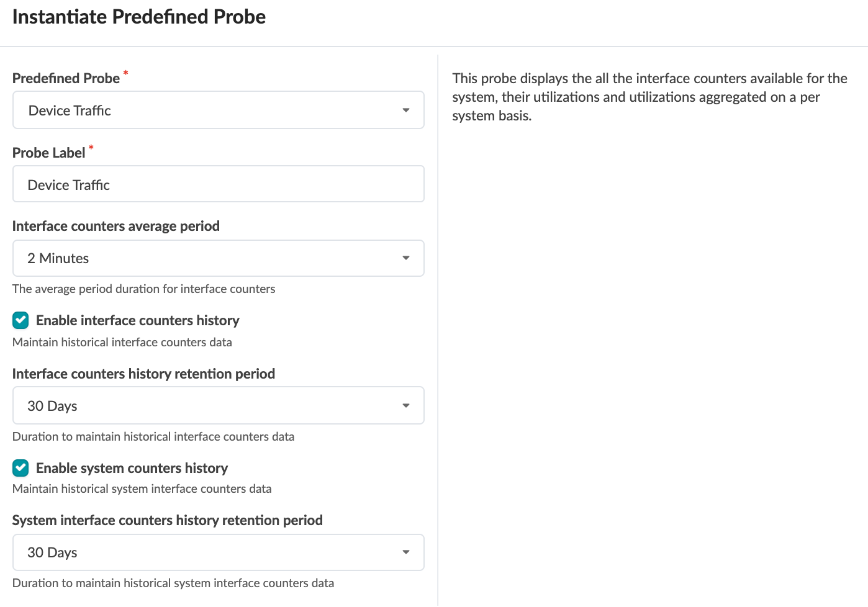868x607 pixels.
Task: Expand the Interface counters average period arrow
Action: tap(406, 258)
